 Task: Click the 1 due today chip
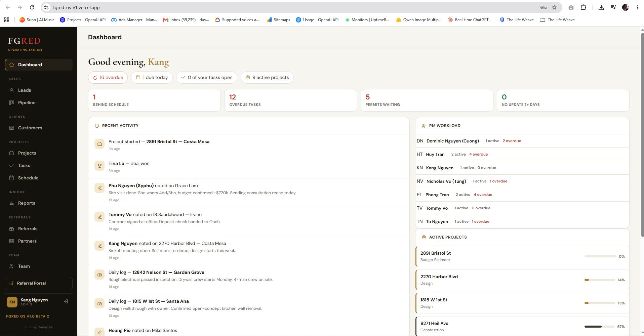[152, 77]
